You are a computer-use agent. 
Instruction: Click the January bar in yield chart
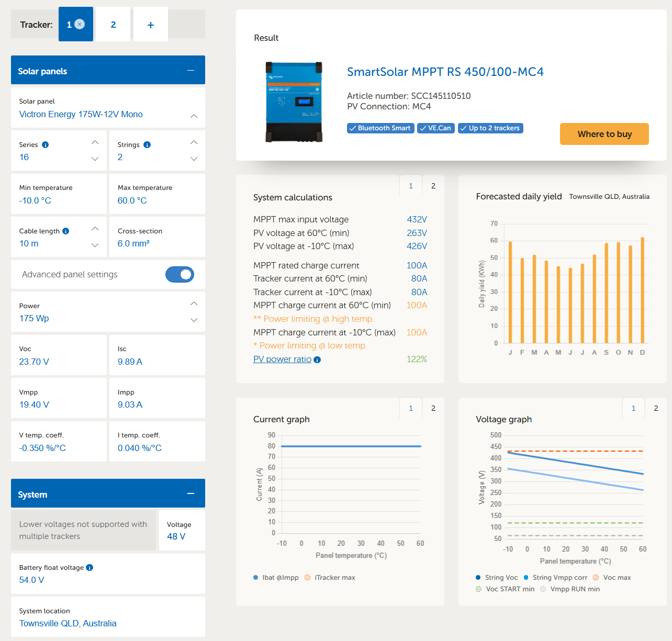pyautogui.click(x=510, y=293)
